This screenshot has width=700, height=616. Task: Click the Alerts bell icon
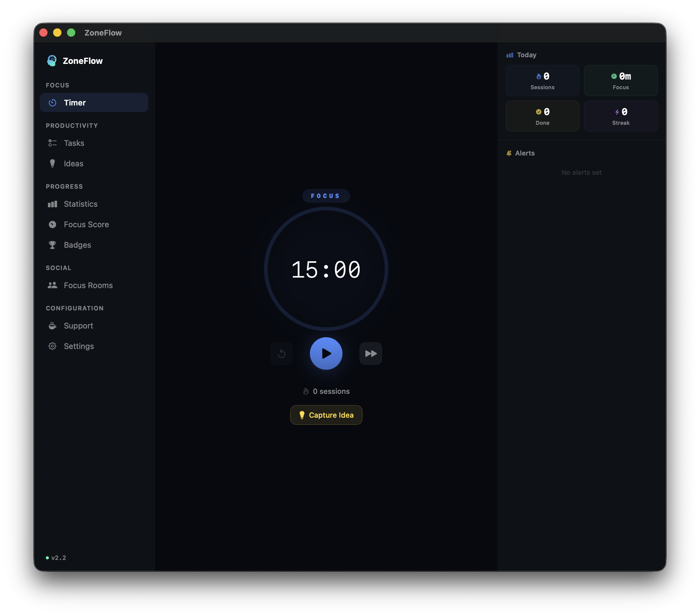pos(509,153)
